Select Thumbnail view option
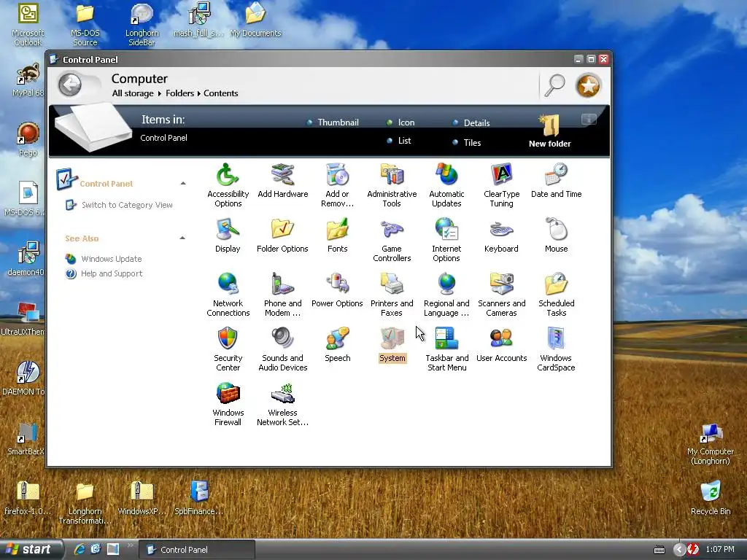 point(333,122)
